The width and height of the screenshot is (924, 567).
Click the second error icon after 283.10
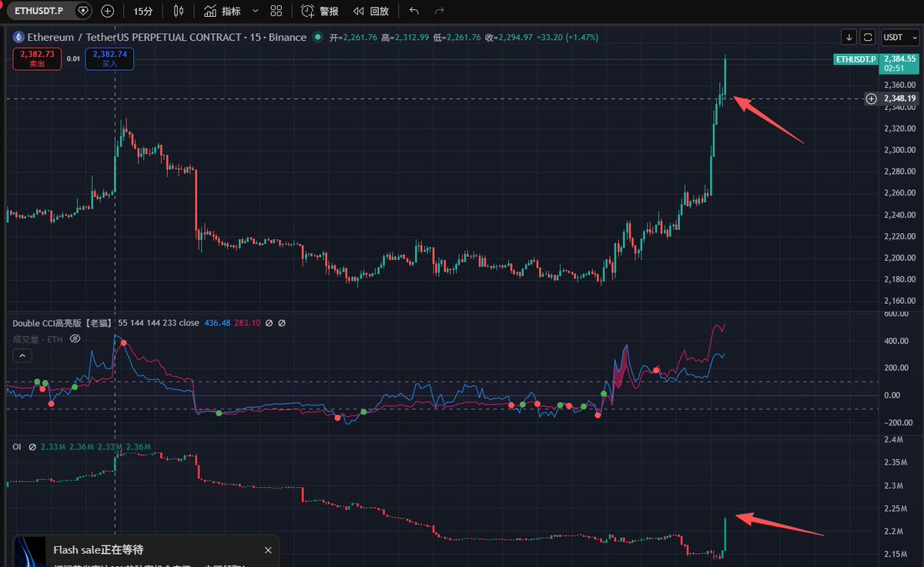pos(282,323)
